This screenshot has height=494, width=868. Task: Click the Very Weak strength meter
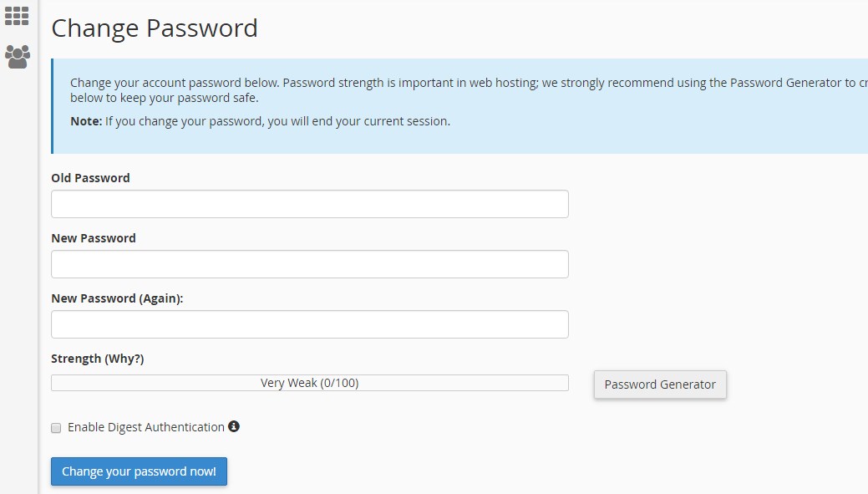[309, 382]
